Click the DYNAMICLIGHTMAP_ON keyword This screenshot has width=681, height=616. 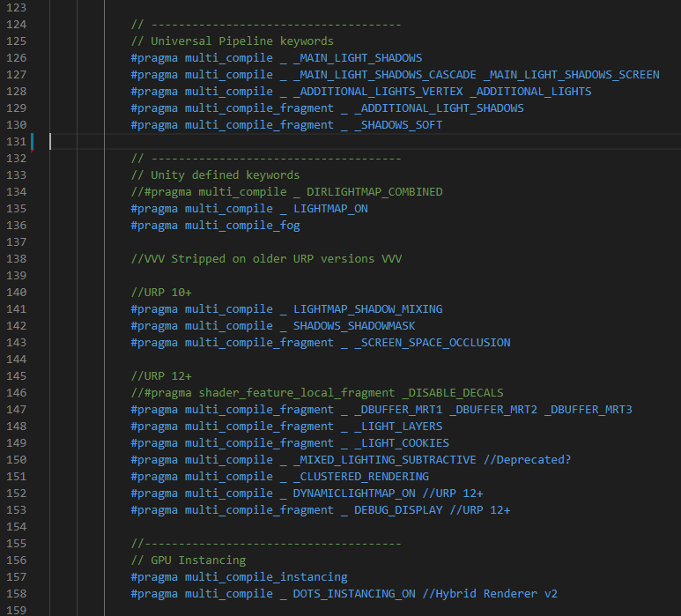pos(354,494)
